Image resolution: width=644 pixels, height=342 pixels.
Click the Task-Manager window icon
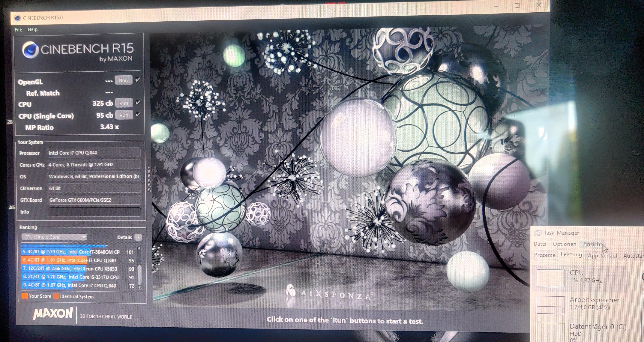[537, 233]
